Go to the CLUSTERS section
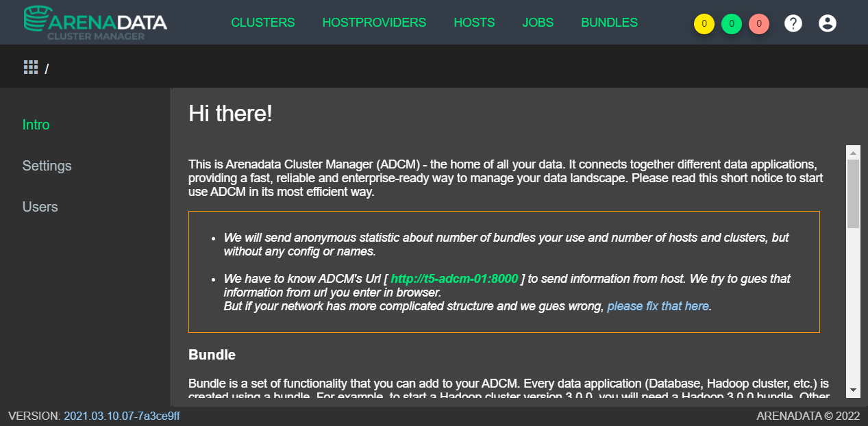The height and width of the screenshot is (426, 868). click(x=263, y=22)
